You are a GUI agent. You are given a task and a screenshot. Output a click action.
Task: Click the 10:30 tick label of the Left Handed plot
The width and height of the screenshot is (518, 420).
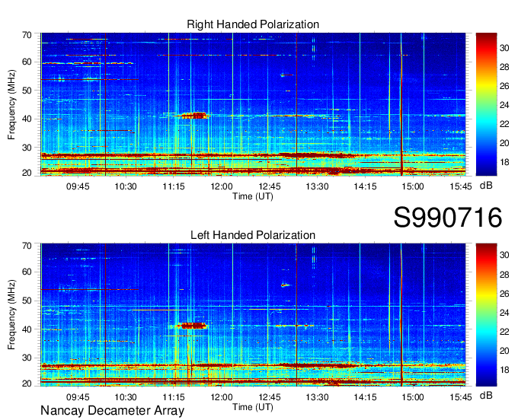[x=126, y=397]
